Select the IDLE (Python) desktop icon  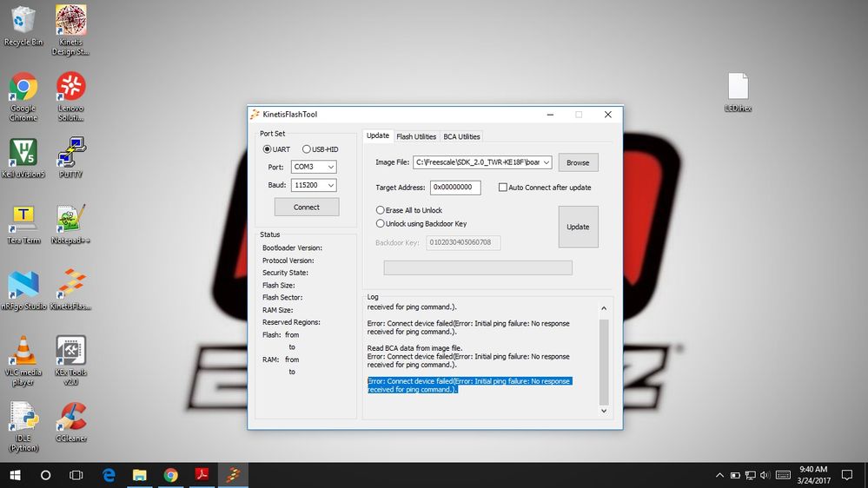[x=23, y=426]
